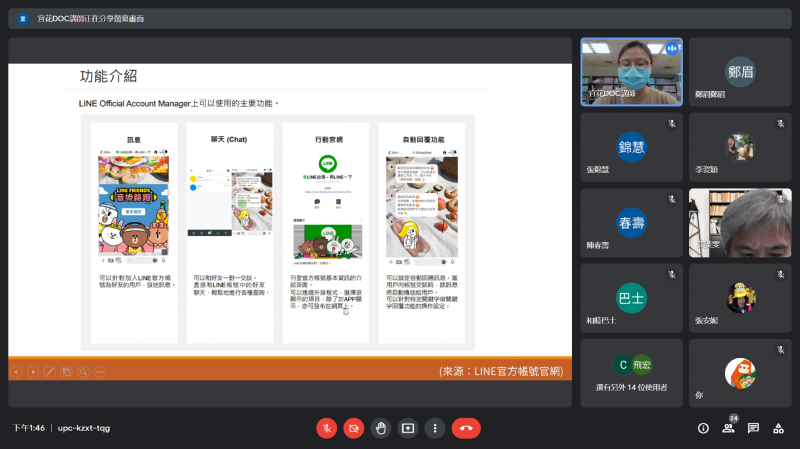800x449 pixels.
Task: Open slide show more options ellipsis
Action: pyautogui.click(x=101, y=372)
